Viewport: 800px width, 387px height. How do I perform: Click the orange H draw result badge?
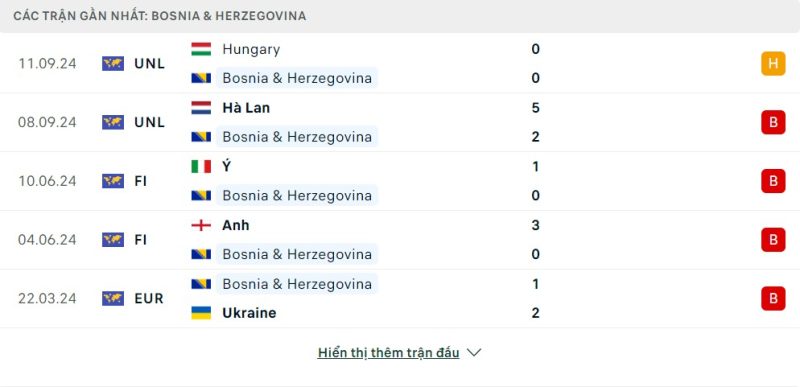[x=773, y=63]
